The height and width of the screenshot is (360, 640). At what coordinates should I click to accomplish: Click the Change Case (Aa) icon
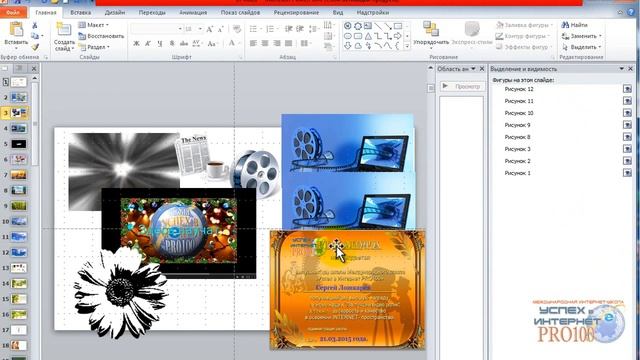tap(211, 43)
